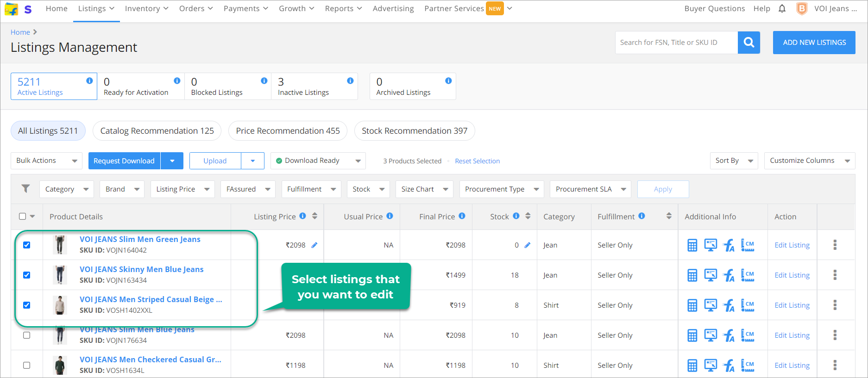Open Procurement SLA filter dropdown
This screenshot has width=868, height=378.
[591, 189]
